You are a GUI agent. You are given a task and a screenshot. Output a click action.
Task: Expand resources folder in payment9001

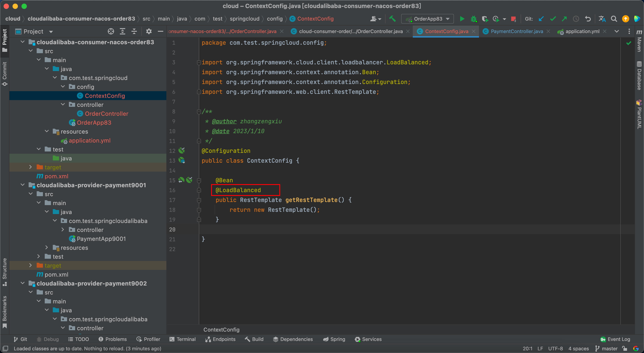click(47, 248)
